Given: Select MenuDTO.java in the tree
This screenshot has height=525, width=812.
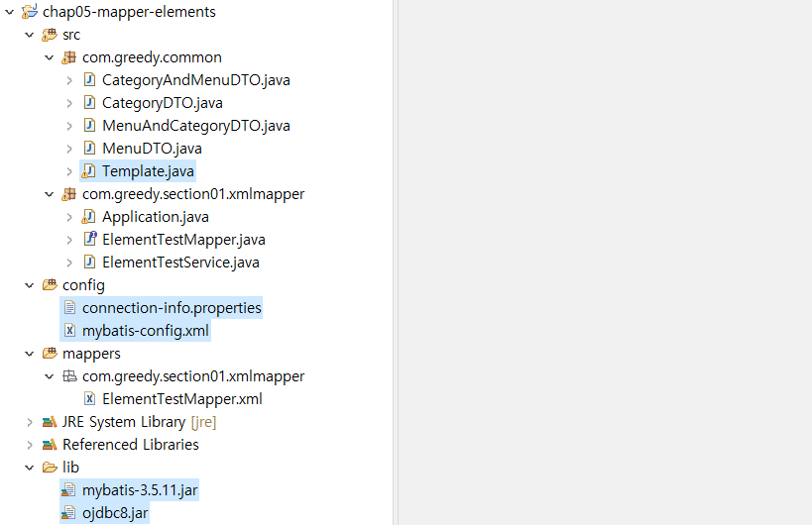Looking at the screenshot, I should 152,149.
